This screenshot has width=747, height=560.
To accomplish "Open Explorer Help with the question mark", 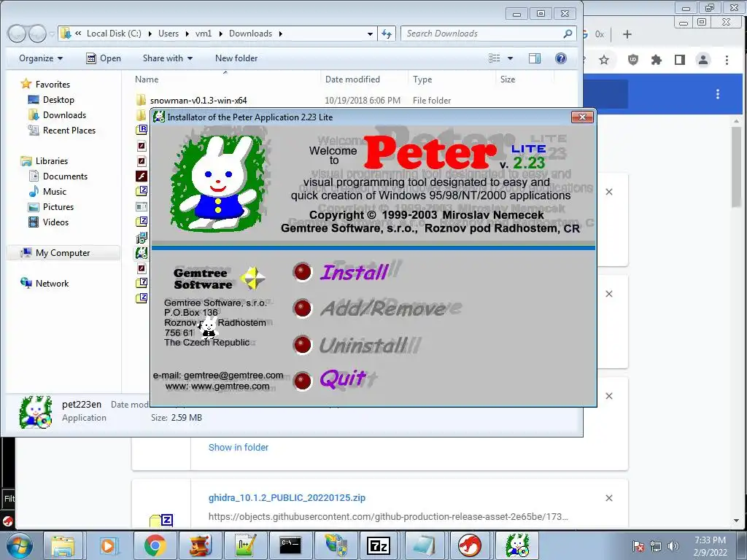I will point(561,58).
